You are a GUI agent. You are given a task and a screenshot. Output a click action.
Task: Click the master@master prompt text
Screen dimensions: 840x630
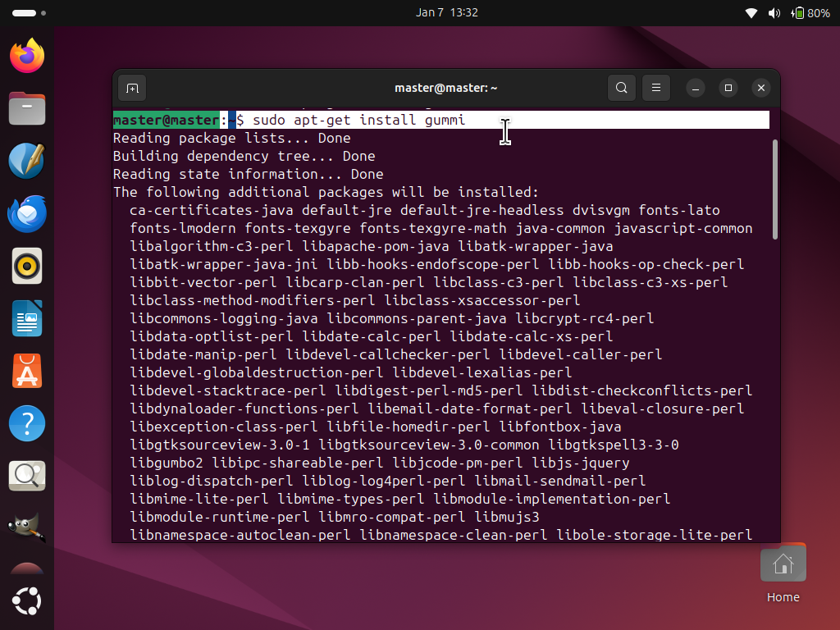click(x=166, y=120)
